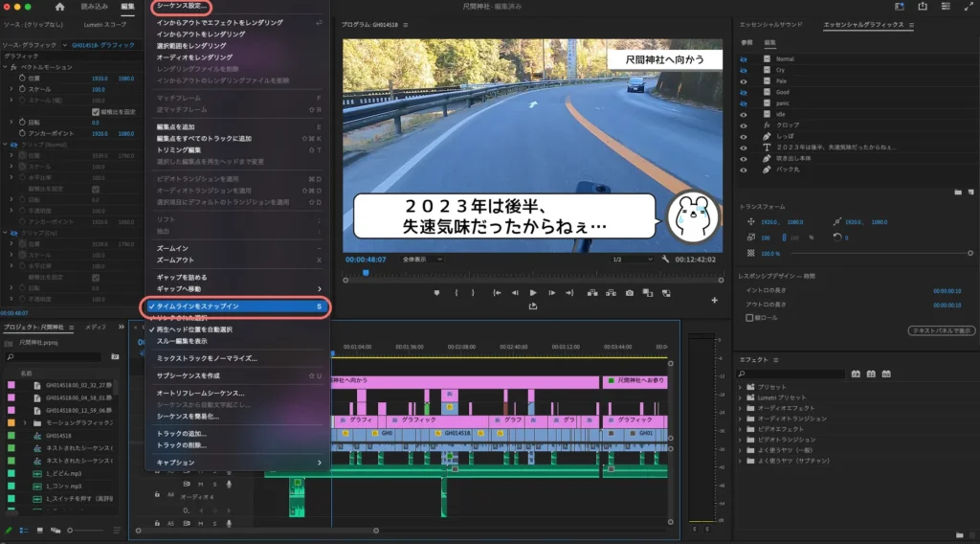
Task: Toggle visibility of Good layer
Action: 743,92
